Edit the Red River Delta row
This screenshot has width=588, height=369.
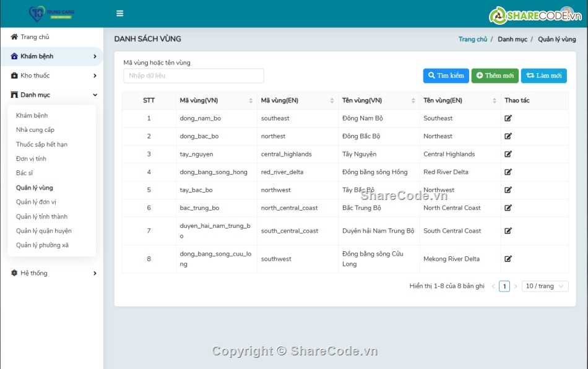508,172
